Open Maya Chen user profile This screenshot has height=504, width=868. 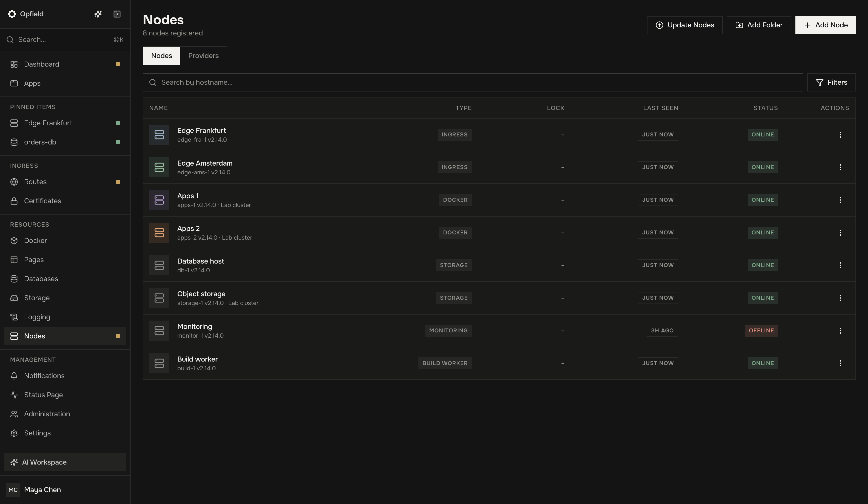tap(65, 490)
